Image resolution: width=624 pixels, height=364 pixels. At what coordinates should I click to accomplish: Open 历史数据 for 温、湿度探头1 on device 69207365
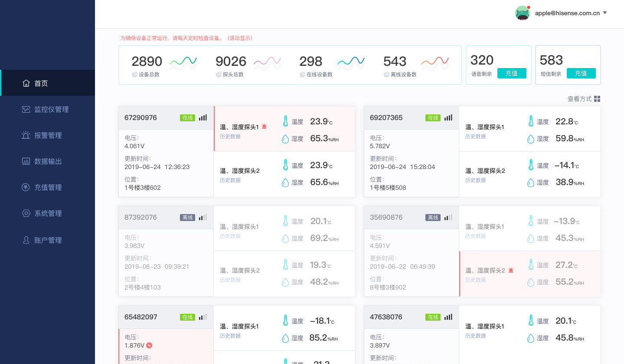476,136
